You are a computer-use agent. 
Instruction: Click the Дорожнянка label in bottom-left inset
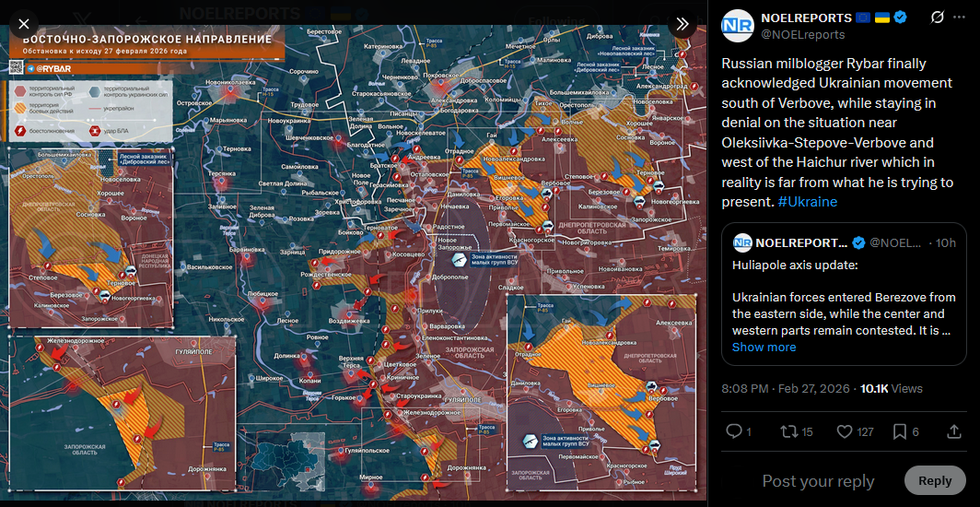coord(207,467)
